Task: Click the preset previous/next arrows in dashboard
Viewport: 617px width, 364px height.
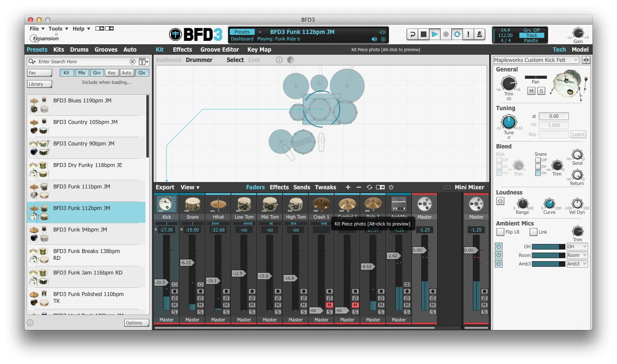Action: click(382, 32)
